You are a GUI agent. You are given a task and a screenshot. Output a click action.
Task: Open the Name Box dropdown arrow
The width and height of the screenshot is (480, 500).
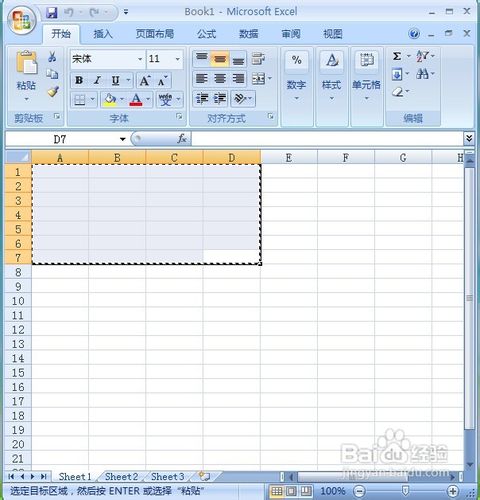[123, 139]
